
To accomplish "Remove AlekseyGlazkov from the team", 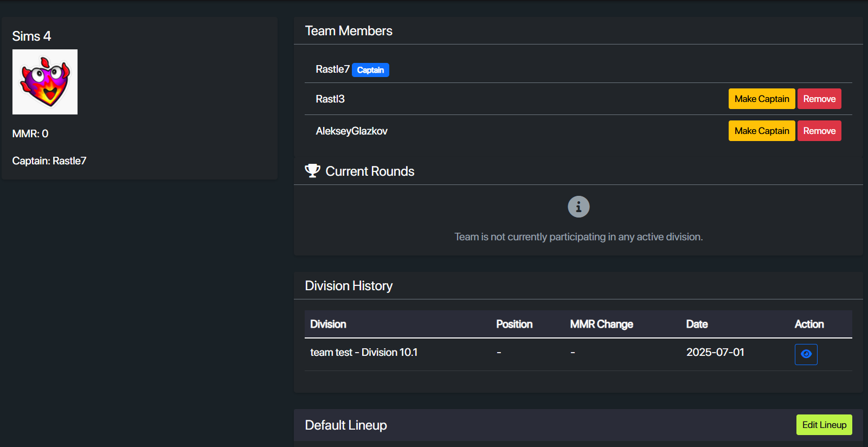I will tap(819, 131).
